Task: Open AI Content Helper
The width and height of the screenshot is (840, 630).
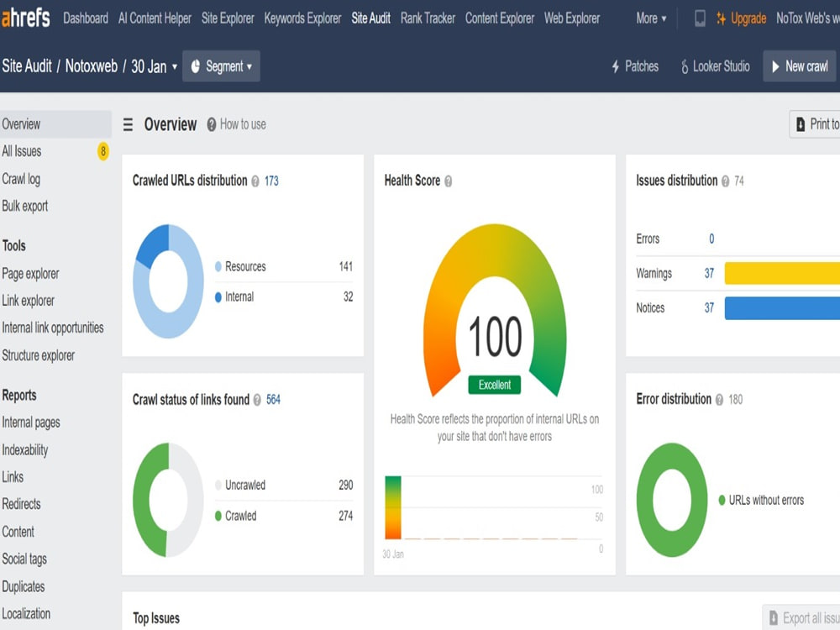Action: (155, 18)
